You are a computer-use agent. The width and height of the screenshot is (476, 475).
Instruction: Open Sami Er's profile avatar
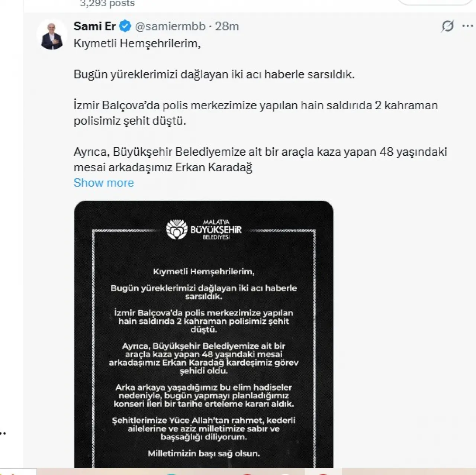[x=52, y=34]
